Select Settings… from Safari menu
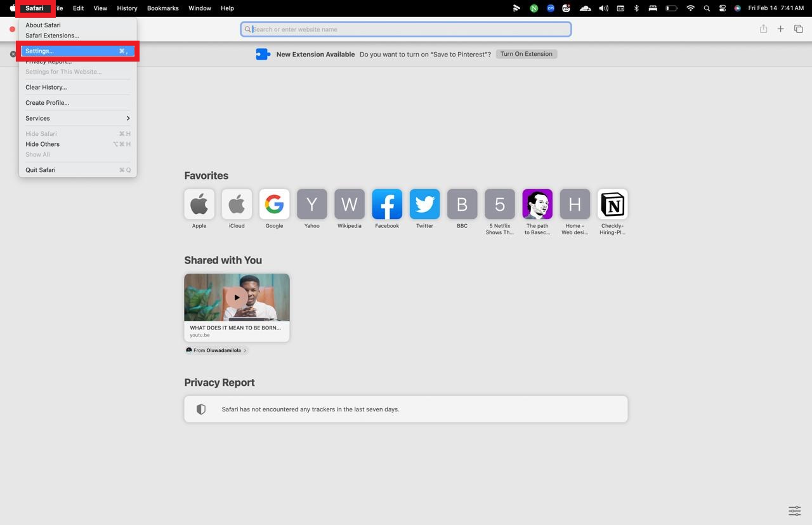This screenshot has width=812, height=525. tap(77, 51)
